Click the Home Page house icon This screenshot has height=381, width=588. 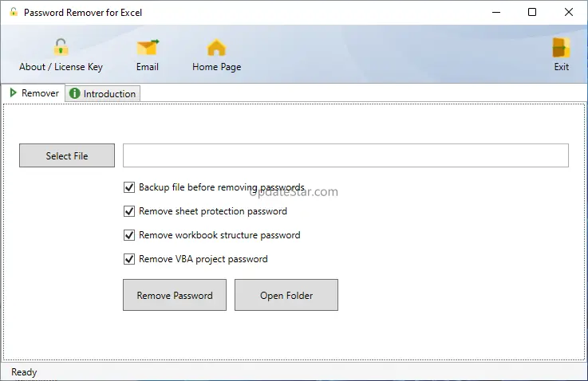pyautogui.click(x=216, y=47)
